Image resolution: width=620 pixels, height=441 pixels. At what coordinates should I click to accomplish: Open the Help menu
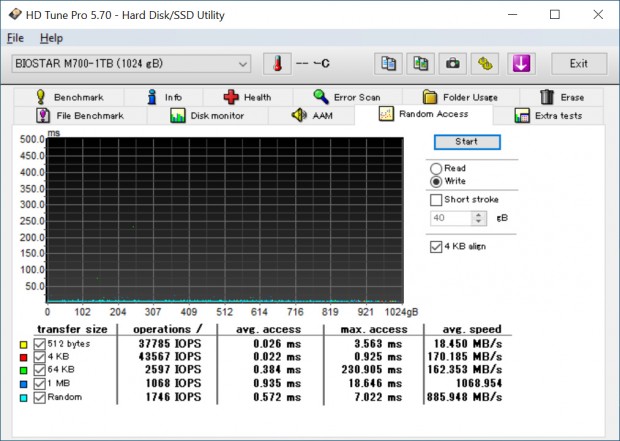click(51, 38)
